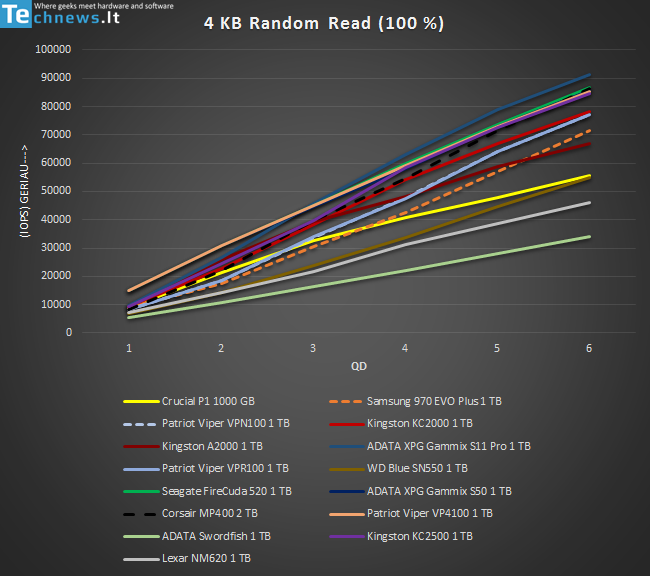Screen dimensions: 650x576
Task: Click the '100000' y-axis value
Action: (x=53, y=49)
